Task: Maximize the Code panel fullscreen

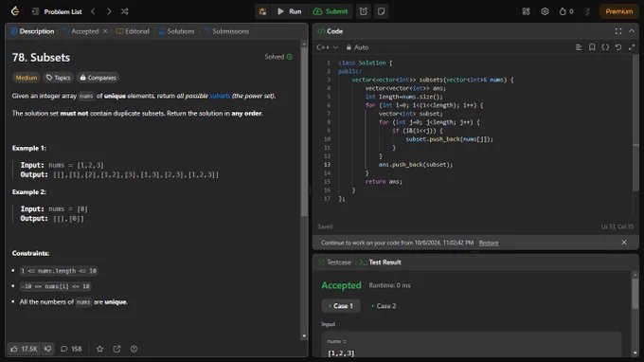Action: coord(618,31)
